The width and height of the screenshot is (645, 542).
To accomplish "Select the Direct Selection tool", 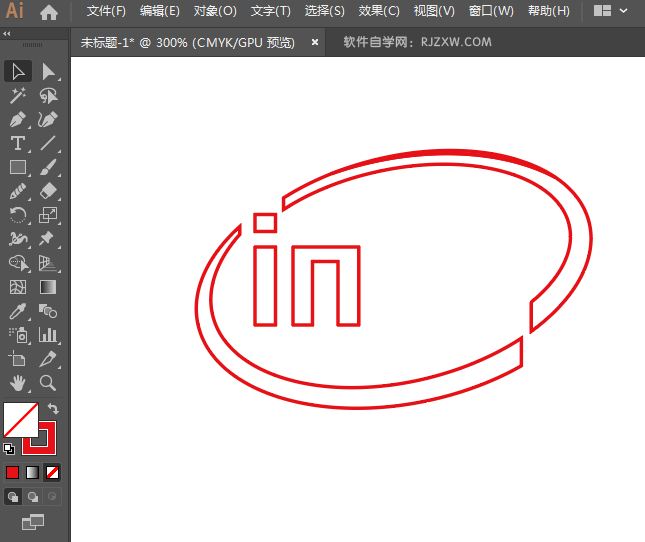I will point(48,72).
